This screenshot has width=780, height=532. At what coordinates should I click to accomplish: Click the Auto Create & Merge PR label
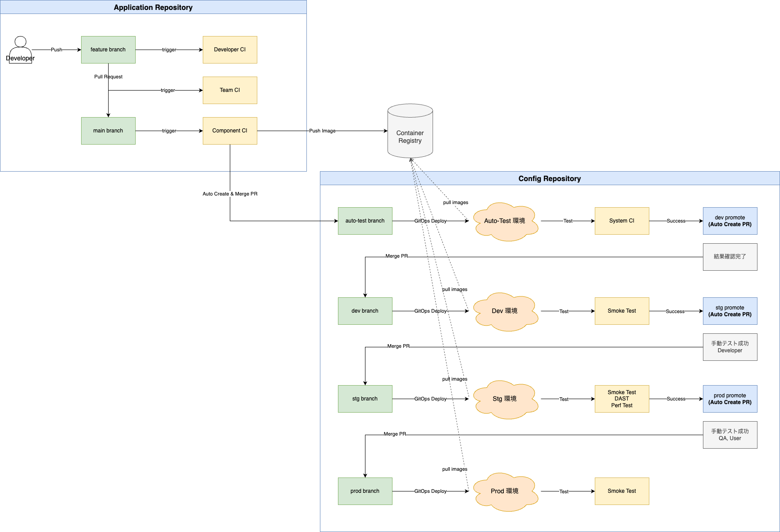230,194
